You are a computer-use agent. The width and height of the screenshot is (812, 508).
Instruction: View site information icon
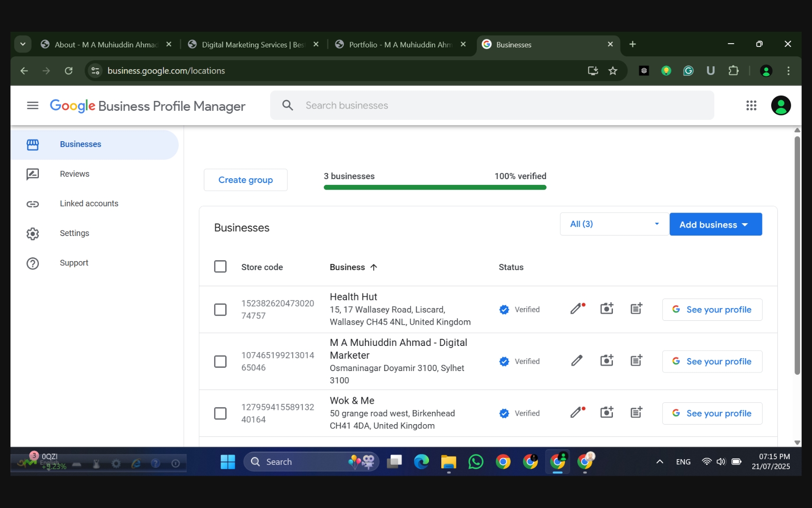[x=95, y=71]
